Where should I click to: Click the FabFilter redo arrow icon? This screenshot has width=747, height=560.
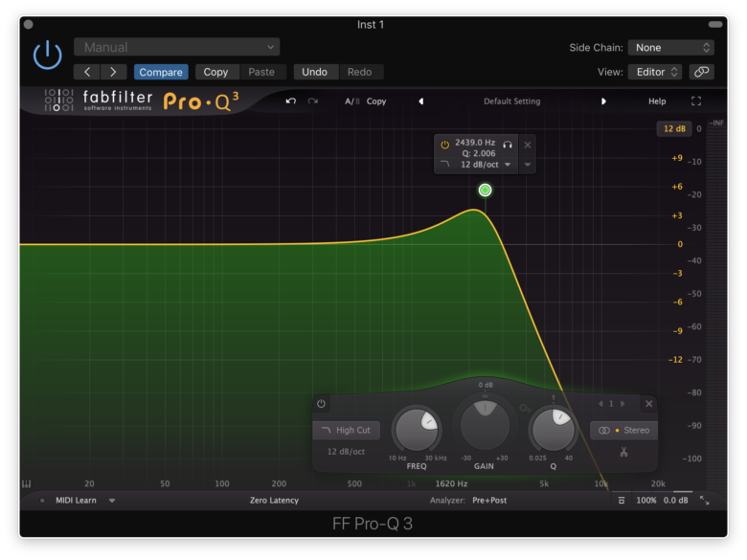click(313, 101)
